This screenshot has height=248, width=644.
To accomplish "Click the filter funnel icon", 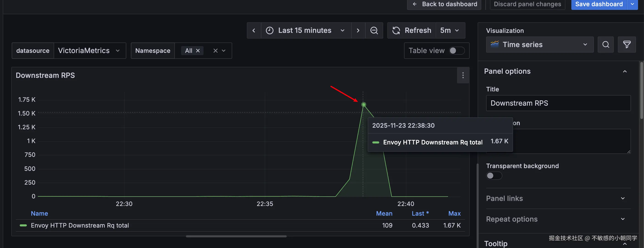I will (x=627, y=45).
